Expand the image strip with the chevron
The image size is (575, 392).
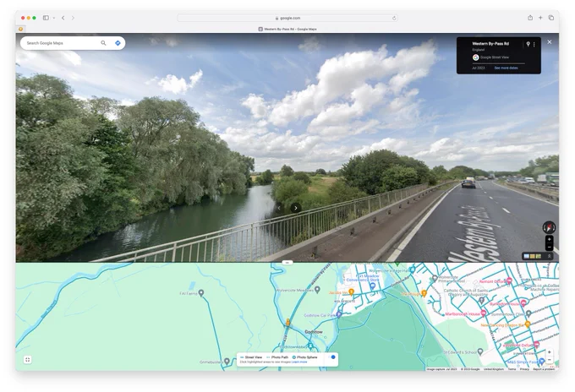[549, 257]
